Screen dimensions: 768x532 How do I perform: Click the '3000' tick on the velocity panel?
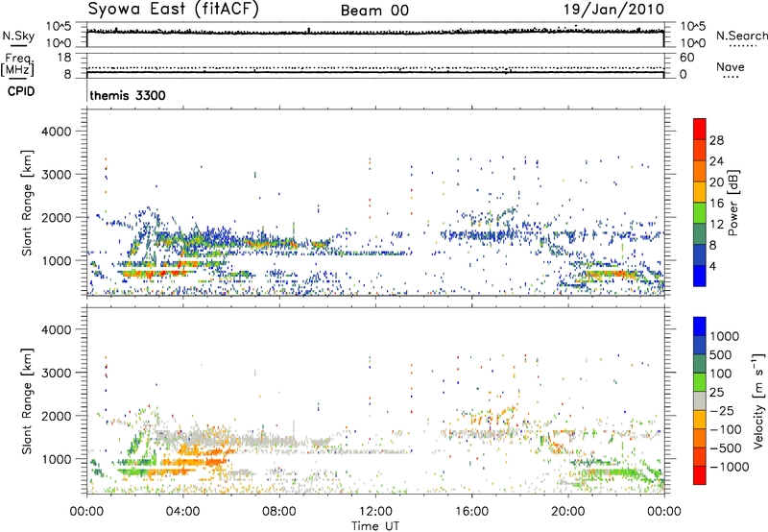[56, 373]
